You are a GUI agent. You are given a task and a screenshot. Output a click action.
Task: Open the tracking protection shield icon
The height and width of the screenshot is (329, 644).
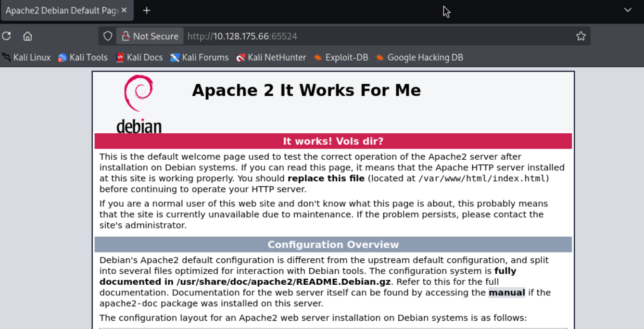click(108, 36)
